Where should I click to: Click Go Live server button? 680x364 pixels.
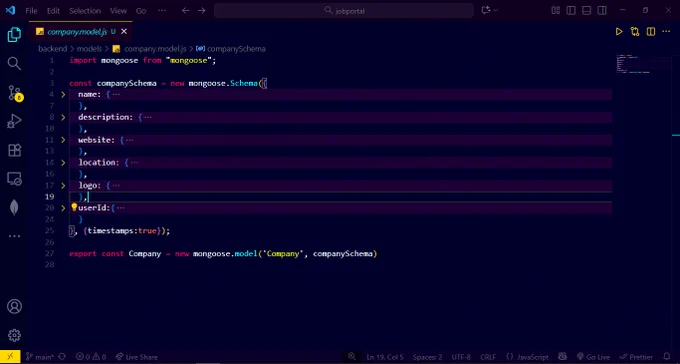pyautogui.click(x=593, y=357)
